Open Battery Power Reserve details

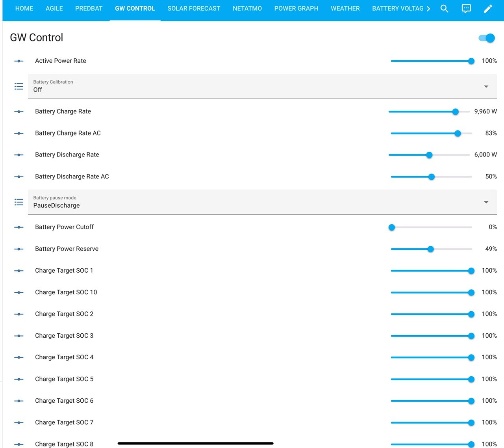[x=67, y=249]
